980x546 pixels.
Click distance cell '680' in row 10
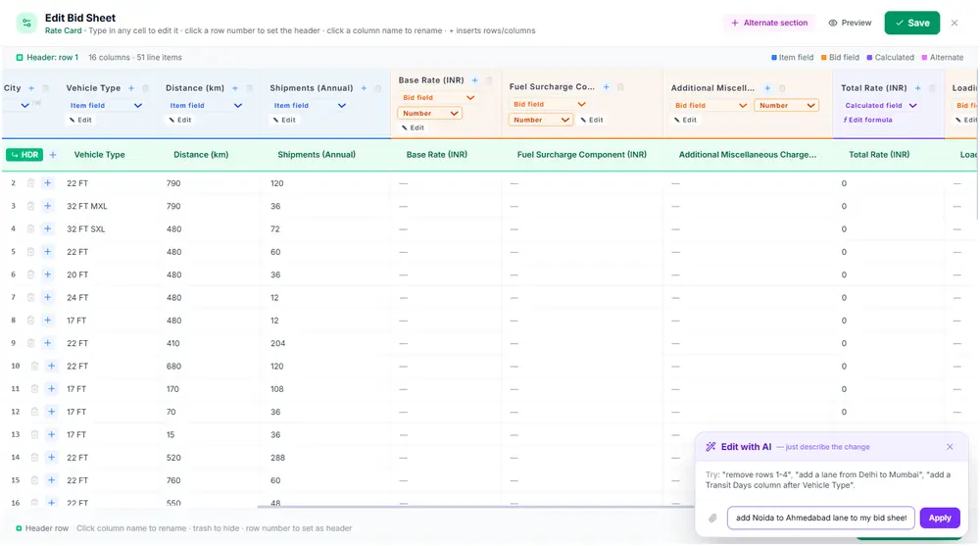pyautogui.click(x=173, y=366)
